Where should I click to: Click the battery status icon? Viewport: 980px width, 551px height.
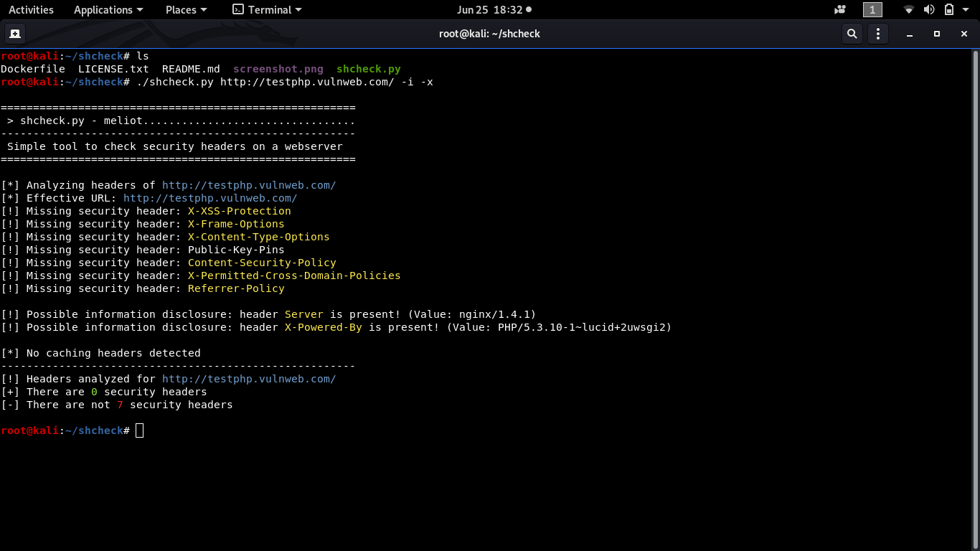(948, 10)
